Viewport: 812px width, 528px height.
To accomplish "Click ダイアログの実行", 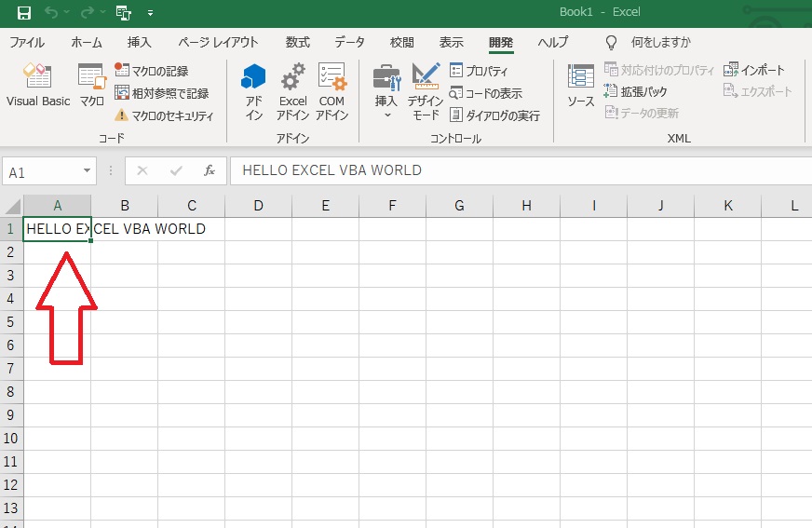I will pyautogui.click(x=494, y=115).
